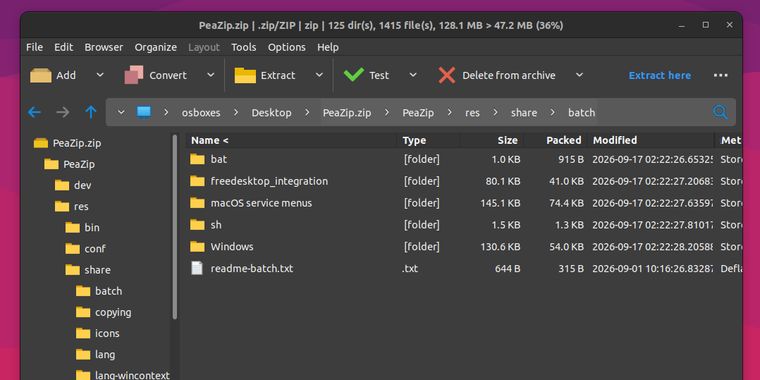
Task: Open the Help menu
Action: pos(328,47)
